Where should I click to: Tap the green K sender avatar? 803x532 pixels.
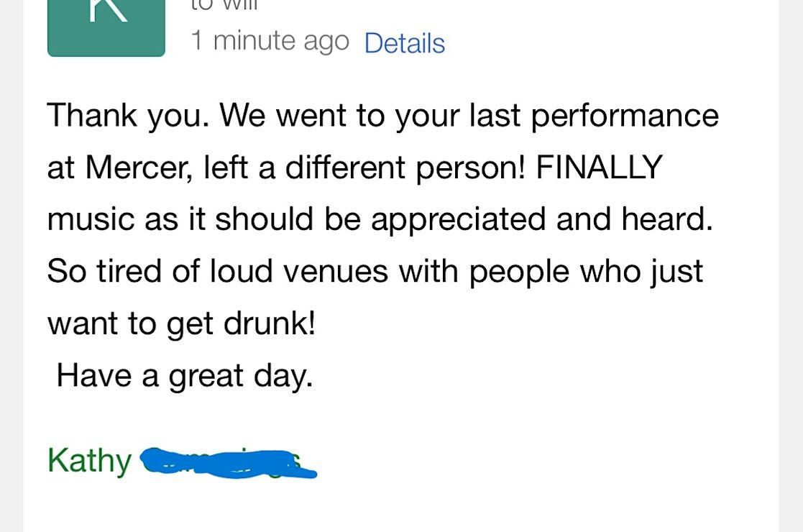pyautogui.click(x=106, y=27)
